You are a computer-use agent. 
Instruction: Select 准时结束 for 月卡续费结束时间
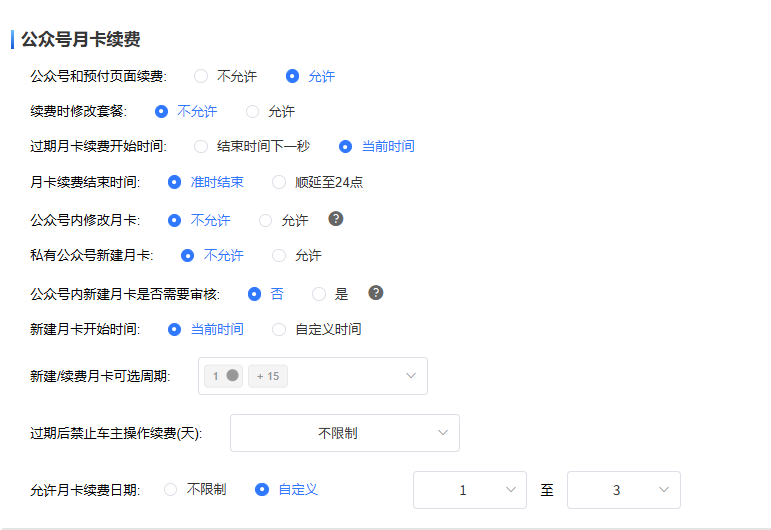[174, 182]
